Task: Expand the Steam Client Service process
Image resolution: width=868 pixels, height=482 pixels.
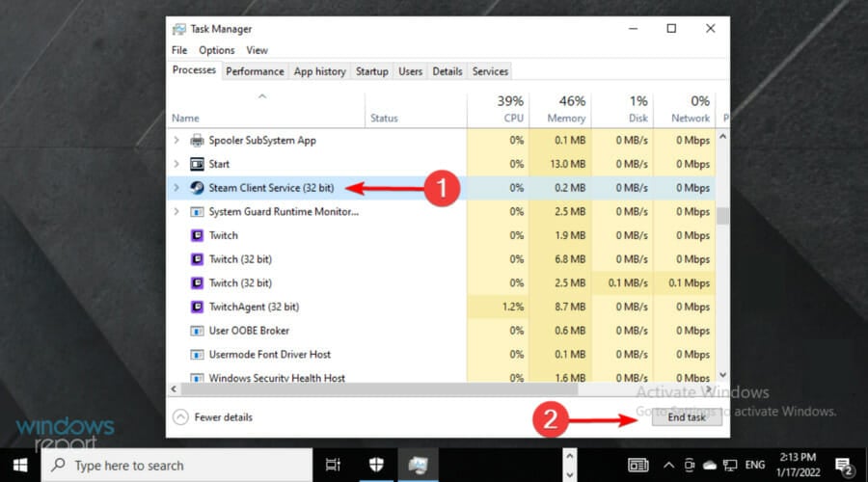Action: [x=176, y=188]
